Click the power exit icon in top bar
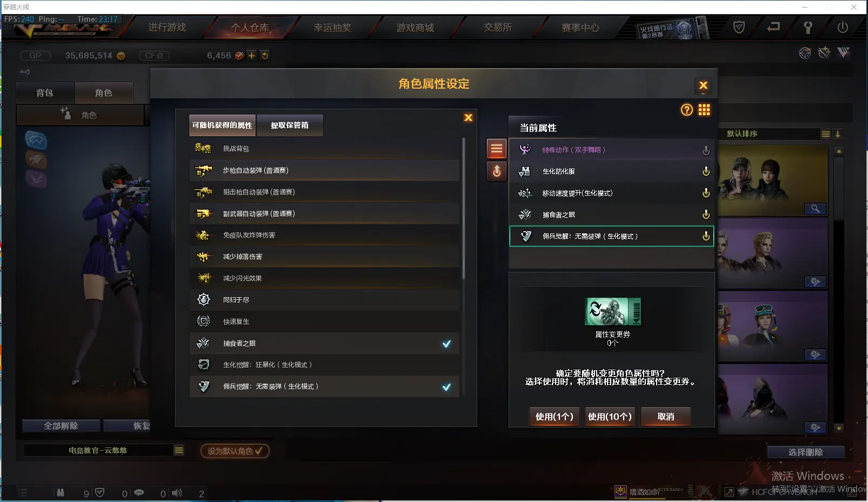This screenshot has width=868, height=502. (x=842, y=27)
